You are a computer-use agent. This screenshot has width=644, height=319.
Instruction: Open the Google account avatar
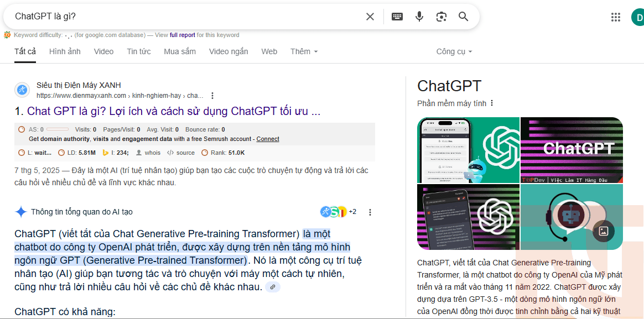[x=638, y=17]
